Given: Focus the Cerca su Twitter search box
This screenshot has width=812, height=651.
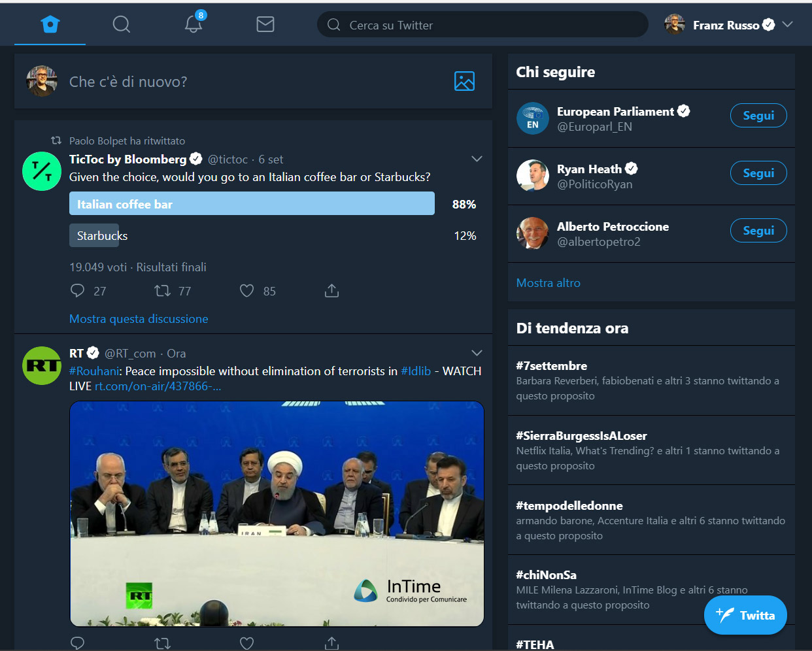Looking at the screenshot, I should pyautogui.click(x=482, y=25).
